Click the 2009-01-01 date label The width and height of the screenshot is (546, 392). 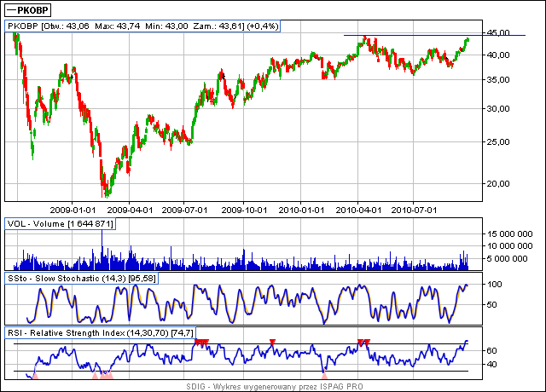pos(73,210)
